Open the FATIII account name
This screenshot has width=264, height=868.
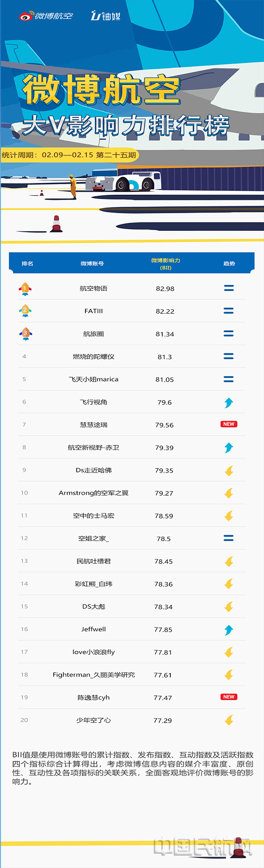[93, 311]
